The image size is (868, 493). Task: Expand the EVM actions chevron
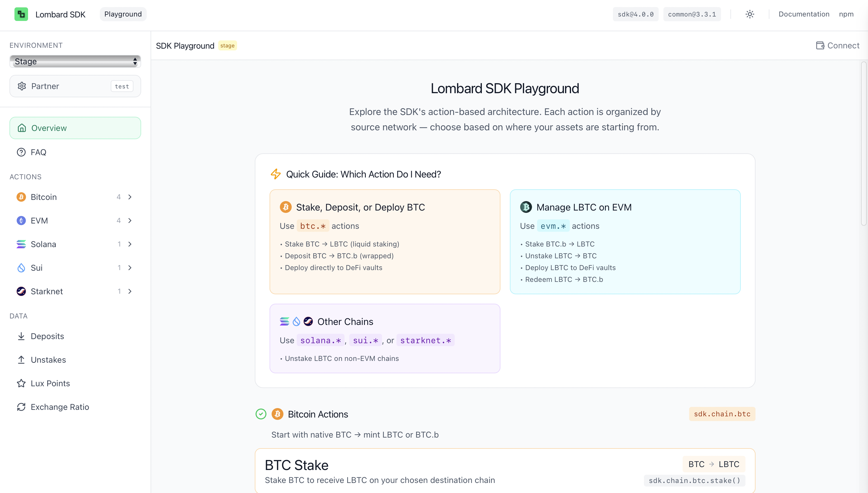pyautogui.click(x=130, y=221)
